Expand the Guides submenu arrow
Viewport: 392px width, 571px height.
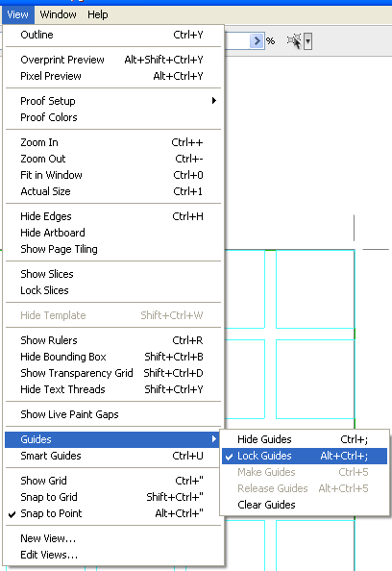(214, 439)
